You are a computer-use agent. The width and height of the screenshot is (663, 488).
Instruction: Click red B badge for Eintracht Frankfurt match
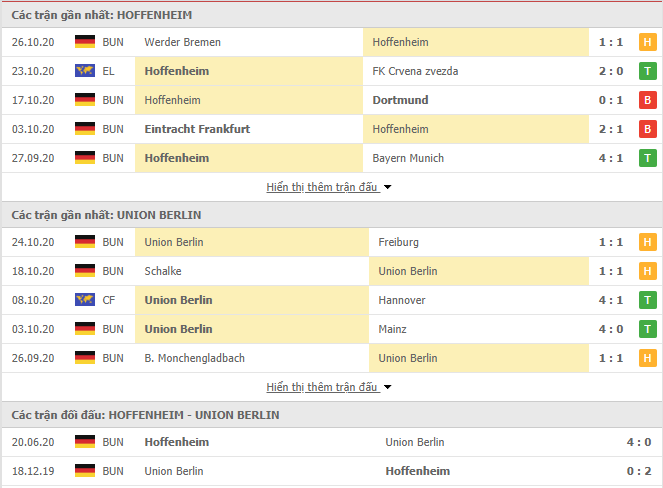point(647,129)
